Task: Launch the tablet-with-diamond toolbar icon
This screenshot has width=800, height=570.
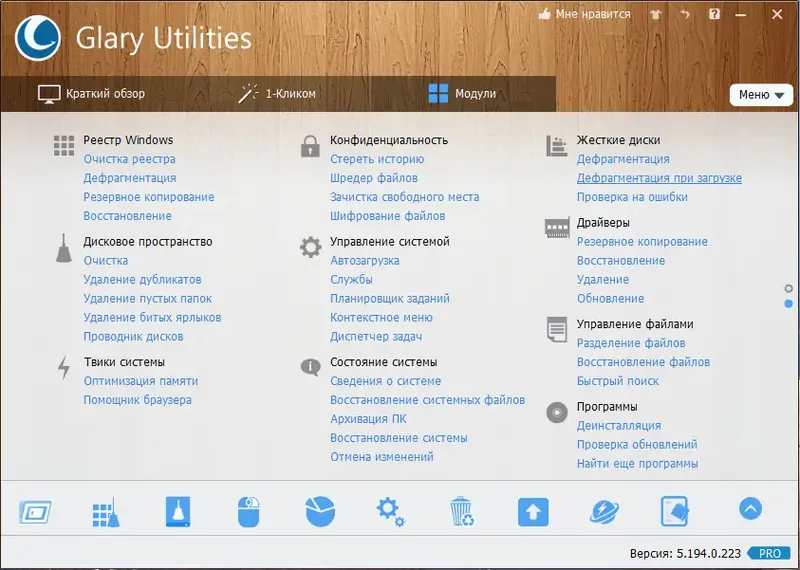Action: point(674,511)
